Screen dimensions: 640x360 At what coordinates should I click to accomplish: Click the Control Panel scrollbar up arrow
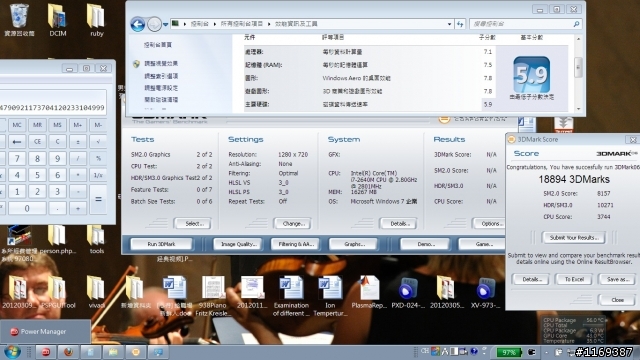click(x=578, y=39)
